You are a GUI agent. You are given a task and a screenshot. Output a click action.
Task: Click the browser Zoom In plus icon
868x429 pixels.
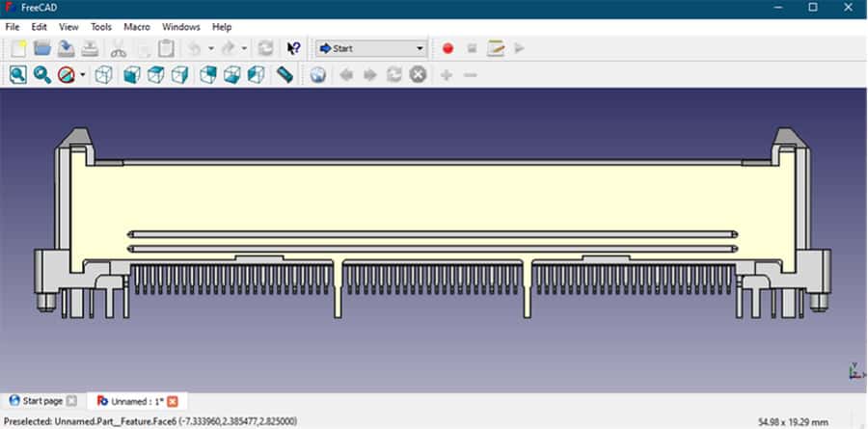click(x=447, y=75)
